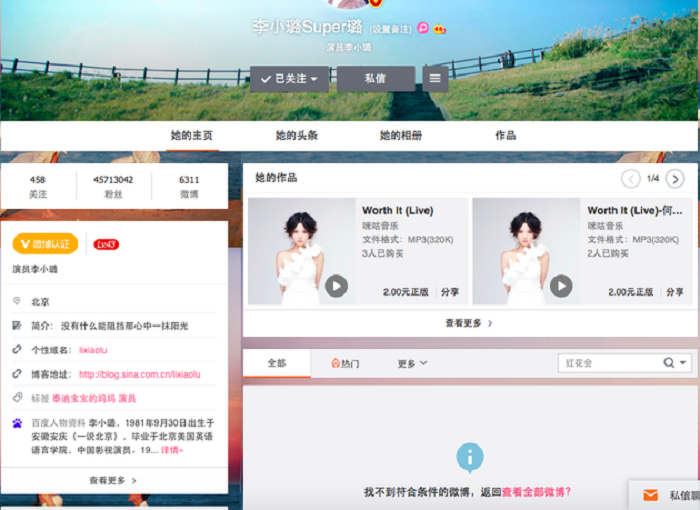Click the search magnifier icon

pos(669,363)
